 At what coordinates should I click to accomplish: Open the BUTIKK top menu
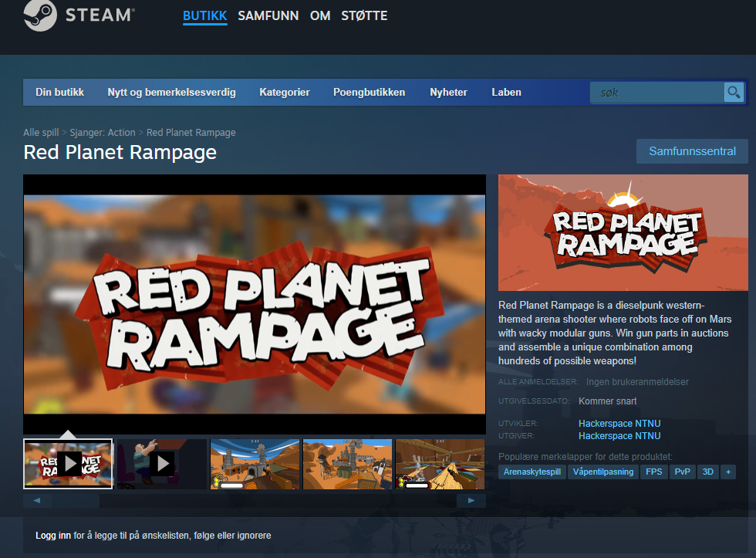click(x=205, y=16)
